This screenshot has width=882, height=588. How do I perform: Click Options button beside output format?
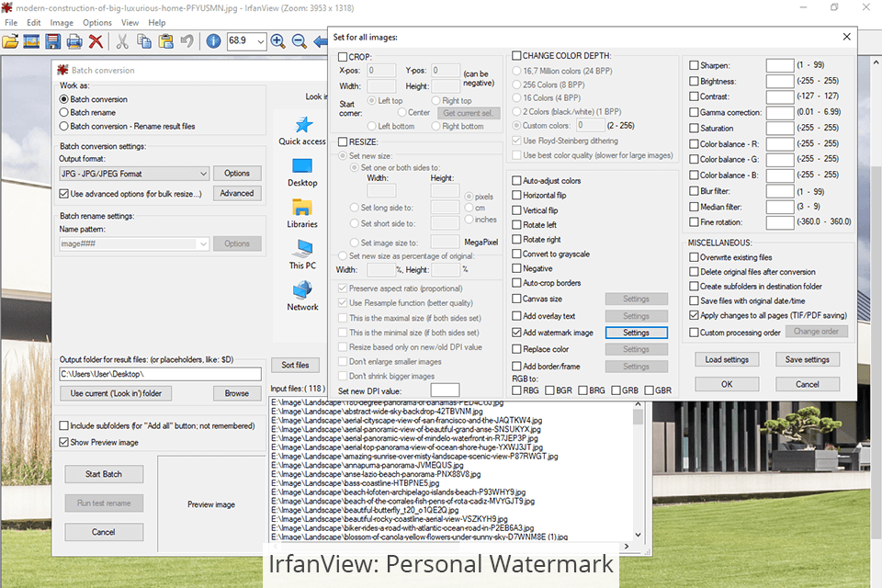[x=237, y=174]
